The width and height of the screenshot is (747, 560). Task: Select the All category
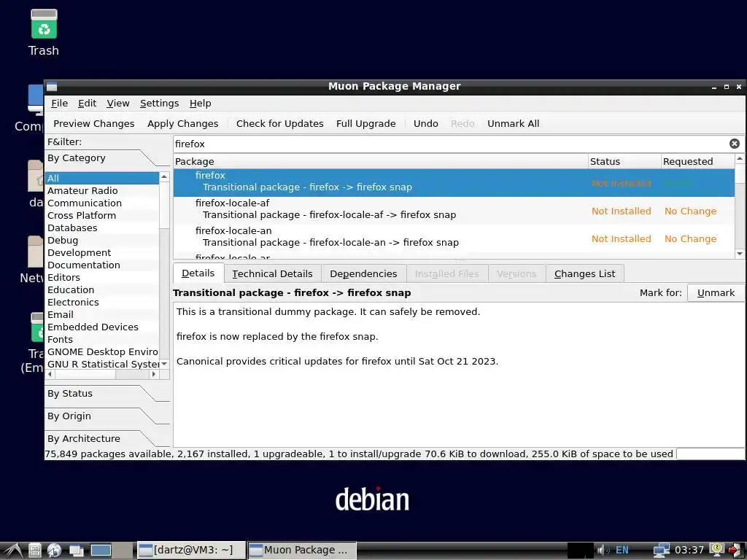(x=102, y=178)
